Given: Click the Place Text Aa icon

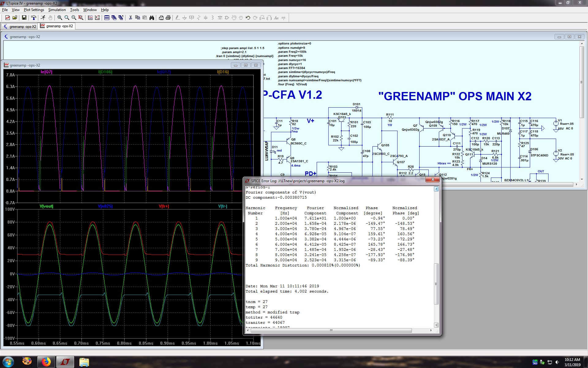Looking at the screenshot, I should tap(276, 18).
